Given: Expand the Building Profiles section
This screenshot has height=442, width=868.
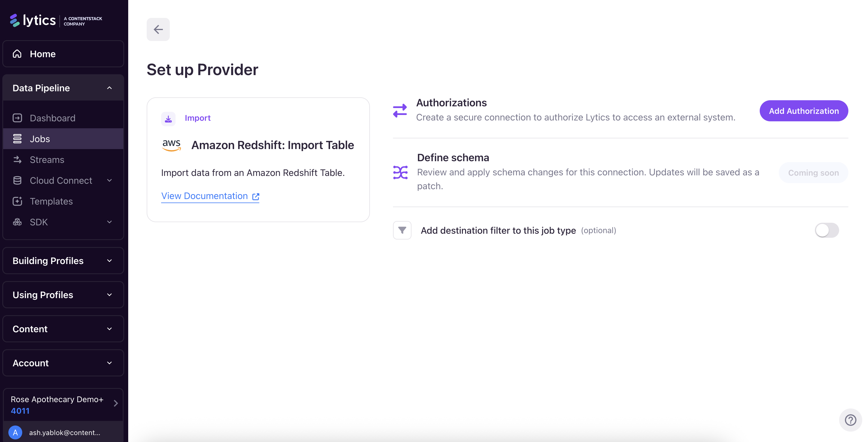Looking at the screenshot, I should point(63,261).
